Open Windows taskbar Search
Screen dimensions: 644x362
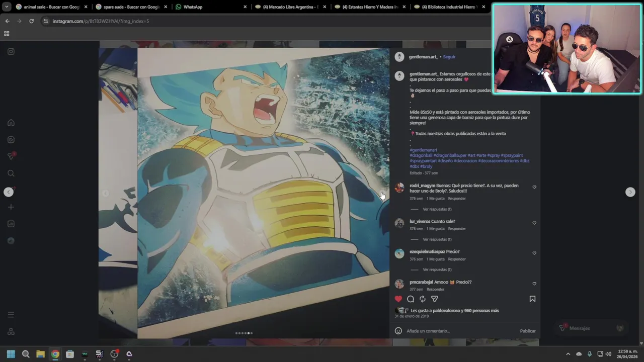pyautogui.click(x=26, y=354)
